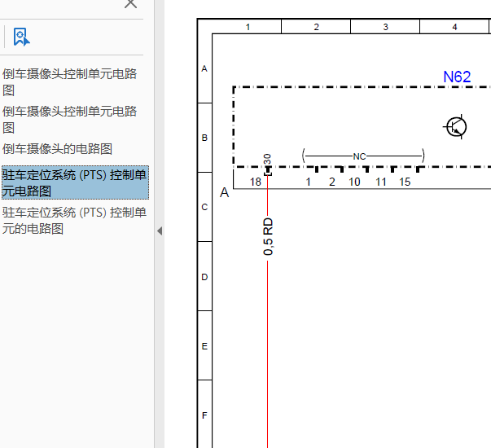The image size is (491, 448).
Task: Click connector A label
Action: 224,193
